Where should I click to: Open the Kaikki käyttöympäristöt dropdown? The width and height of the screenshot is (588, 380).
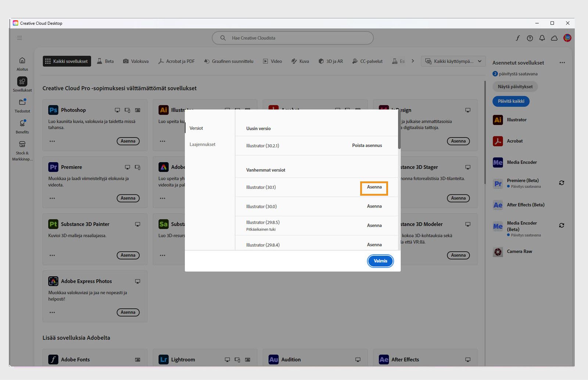click(453, 61)
